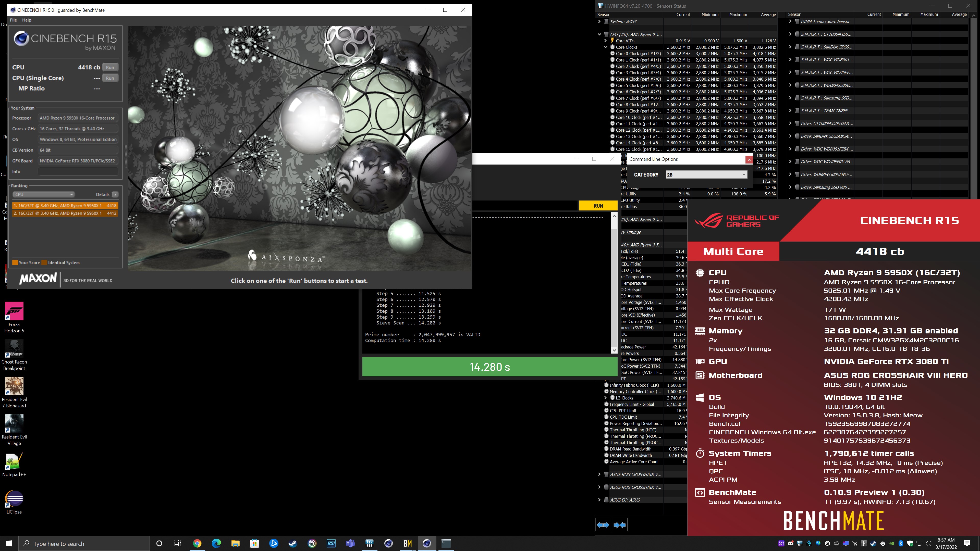Click the output scrollbar down arrow
The image size is (980, 551).
click(614, 350)
